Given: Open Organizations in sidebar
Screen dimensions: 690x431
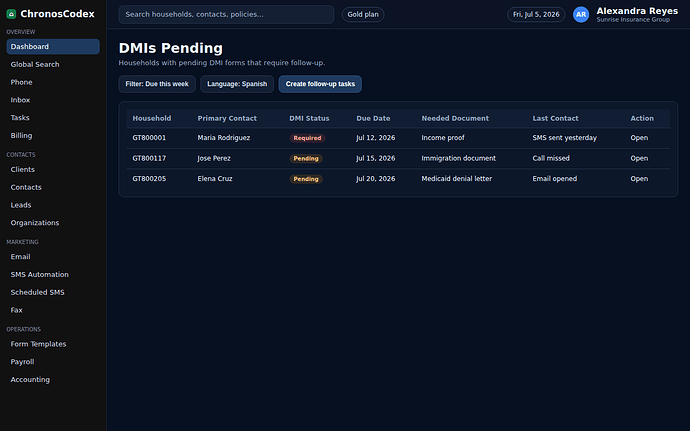Looking at the screenshot, I should click(53, 223).
